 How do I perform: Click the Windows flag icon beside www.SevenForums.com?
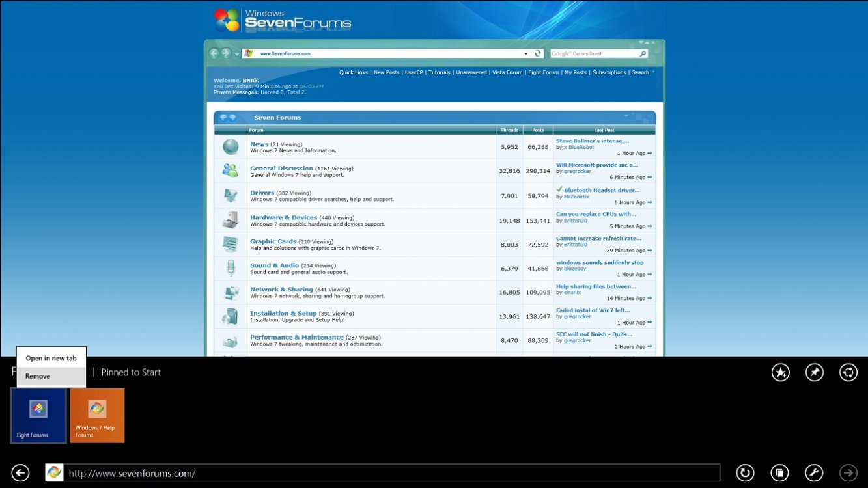248,53
